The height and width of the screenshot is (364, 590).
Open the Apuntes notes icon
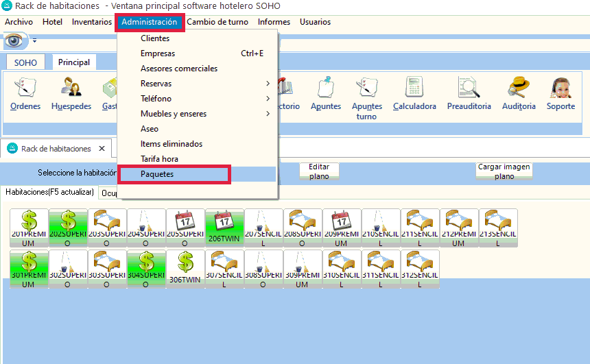325,93
